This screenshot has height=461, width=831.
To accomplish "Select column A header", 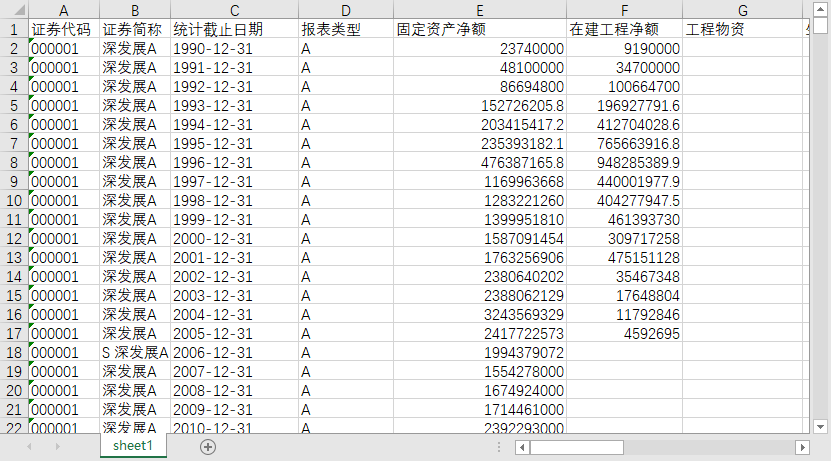I will coord(64,10).
